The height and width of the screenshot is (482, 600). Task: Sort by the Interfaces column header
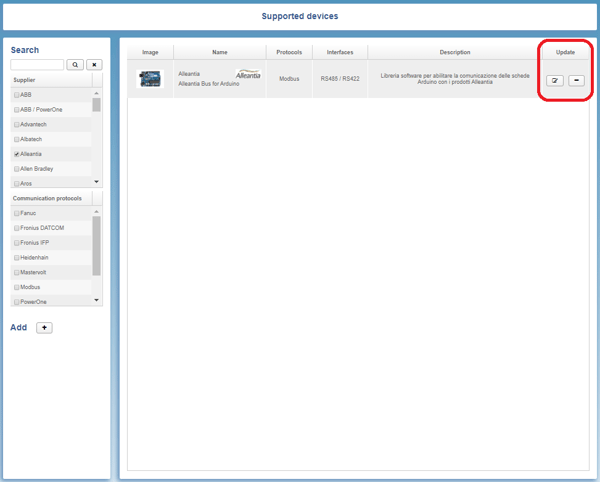pos(340,52)
